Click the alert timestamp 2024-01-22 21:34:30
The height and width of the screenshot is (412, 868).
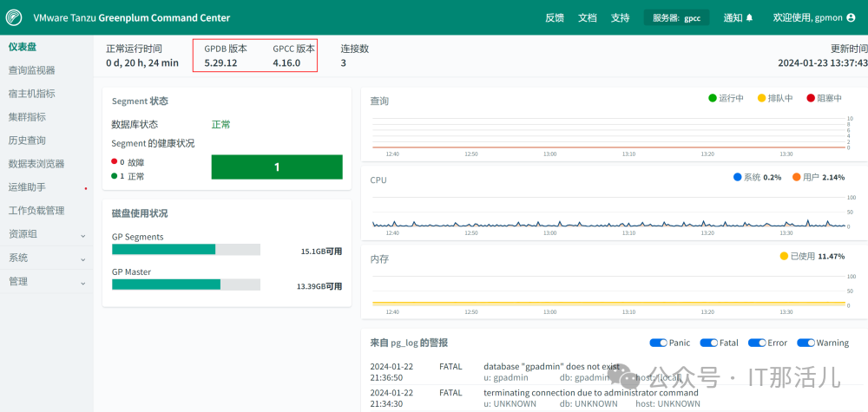coord(392,398)
